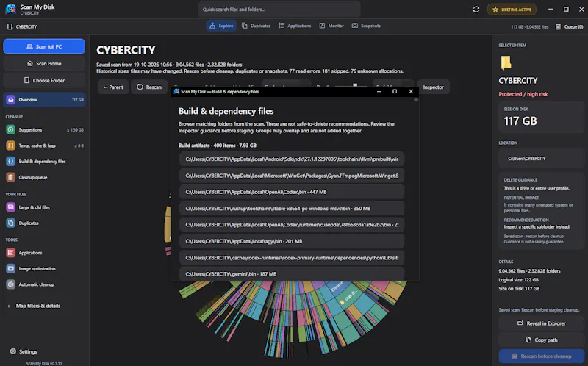
Task: Close the Build & dependency files dialog
Action: coord(411,91)
